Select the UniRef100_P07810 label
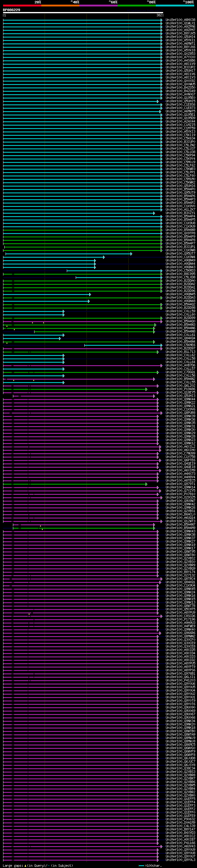Screen dimensions: 197x868 (x=180, y=494)
